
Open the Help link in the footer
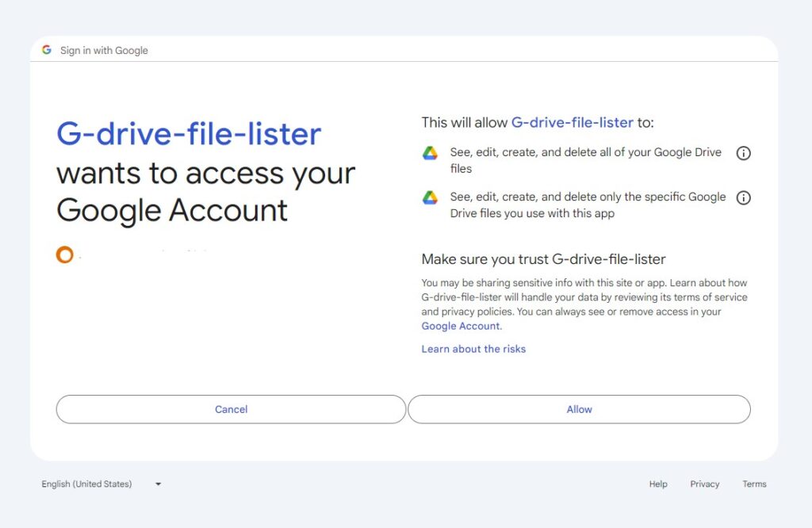coord(657,484)
